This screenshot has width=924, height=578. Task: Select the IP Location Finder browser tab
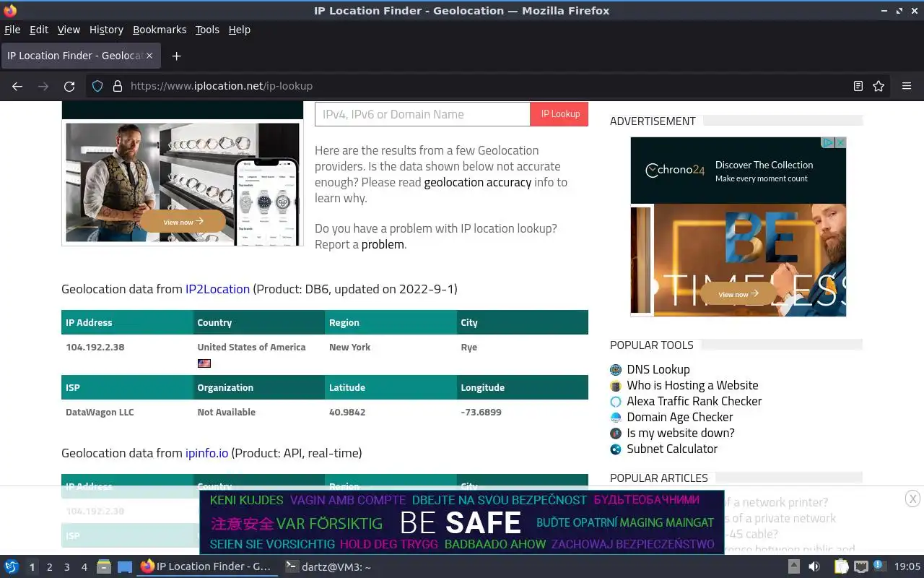[x=79, y=56]
